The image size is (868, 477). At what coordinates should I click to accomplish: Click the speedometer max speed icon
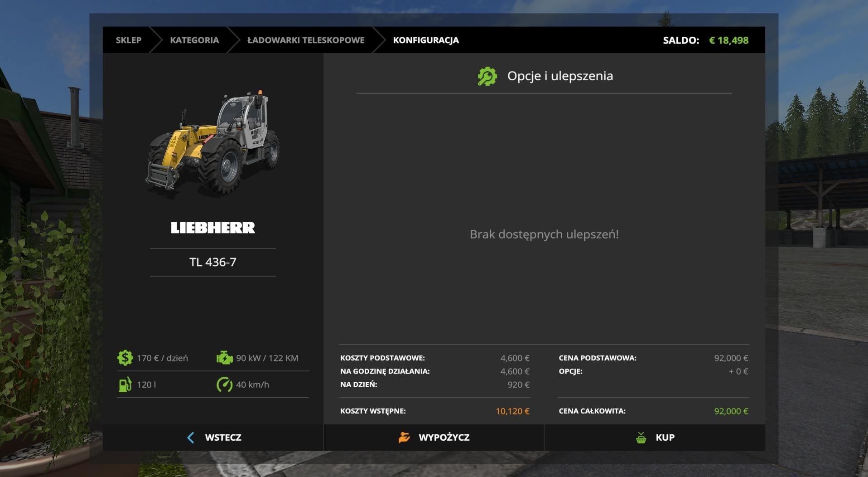pyautogui.click(x=224, y=385)
